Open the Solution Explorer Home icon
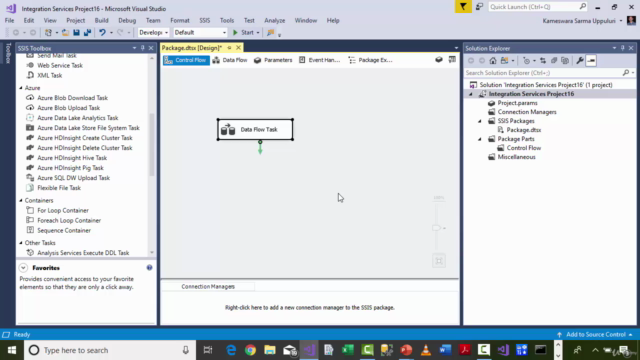Screen dimensions: 640x360 coord(493,60)
